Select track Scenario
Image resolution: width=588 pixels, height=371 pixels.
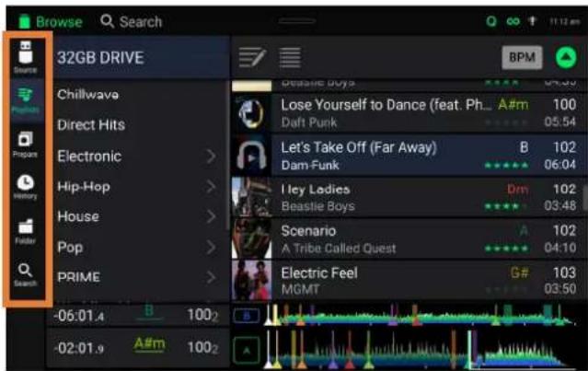(x=409, y=239)
